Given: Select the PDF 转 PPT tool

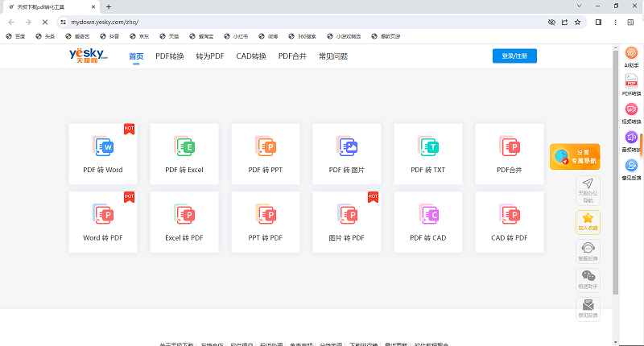Looking at the screenshot, I should click(x=266, y=153).
